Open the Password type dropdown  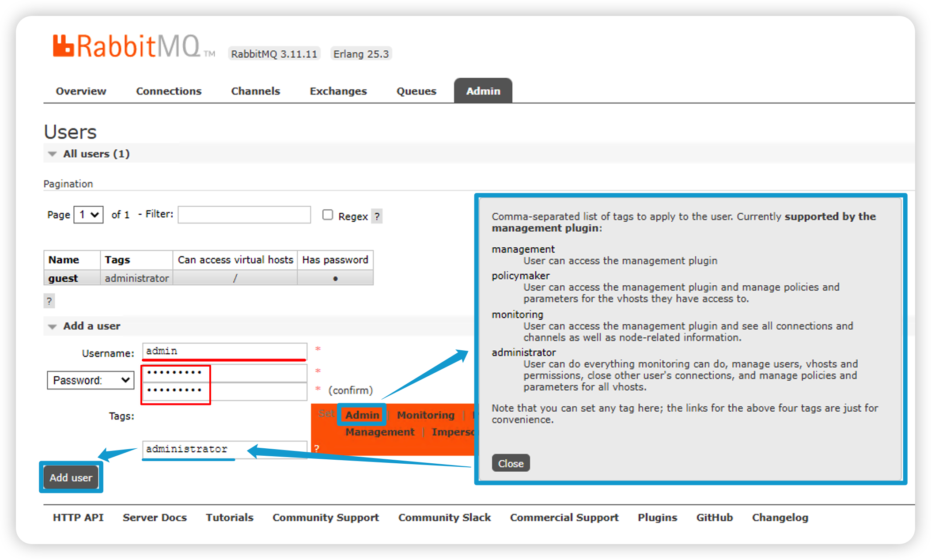[x=91, y=380]
